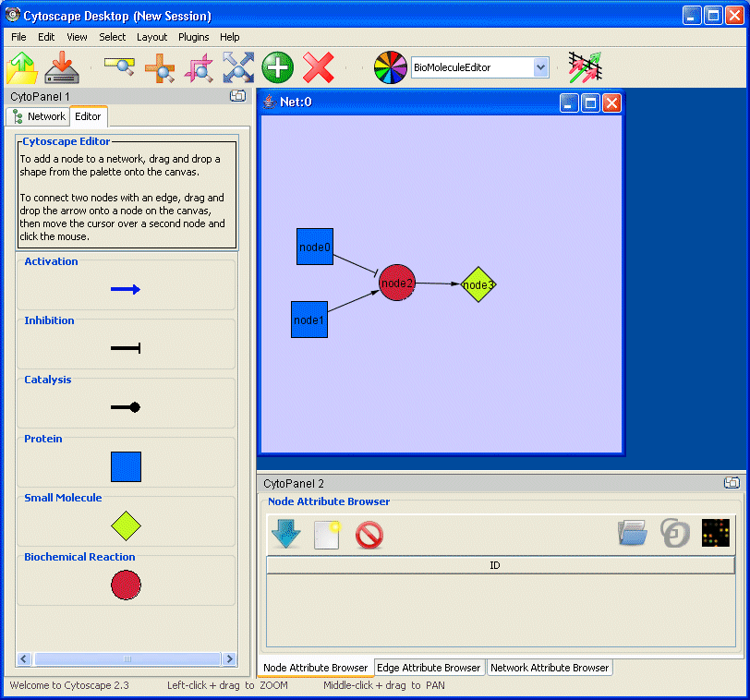The image size is (750, 700).
Task: Click the green plus toolbar icon
Action: coord(277,67)
